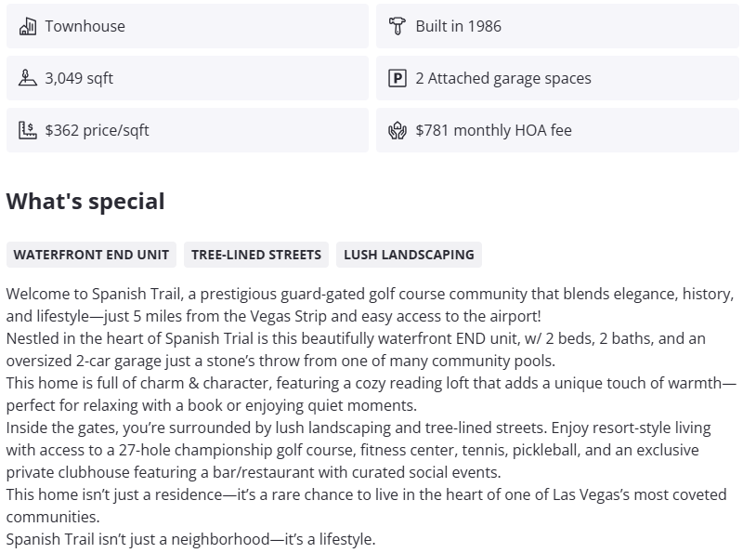The image size is (756, 553).
Task: Click the parking P icon
Action: (x=398, y=78)
